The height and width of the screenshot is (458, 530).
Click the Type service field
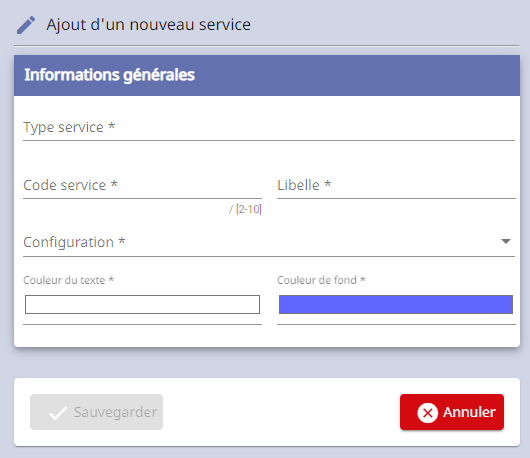[x=269, y=128]
